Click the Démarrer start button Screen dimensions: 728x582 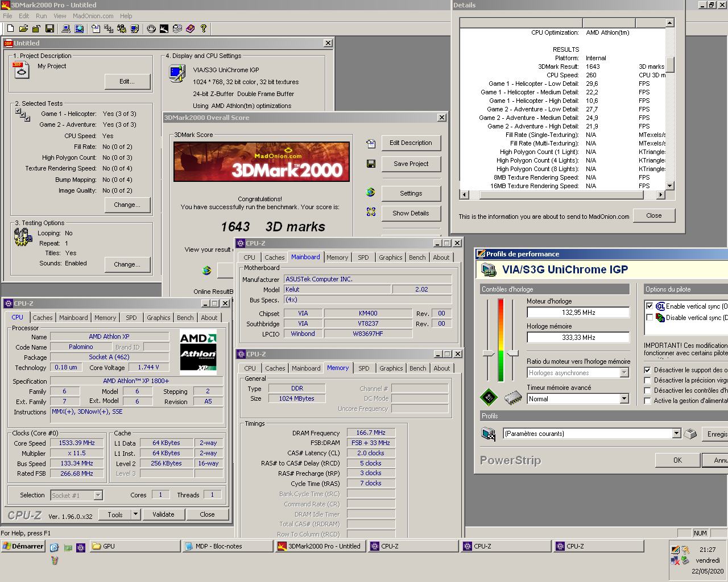pos(23,546)
